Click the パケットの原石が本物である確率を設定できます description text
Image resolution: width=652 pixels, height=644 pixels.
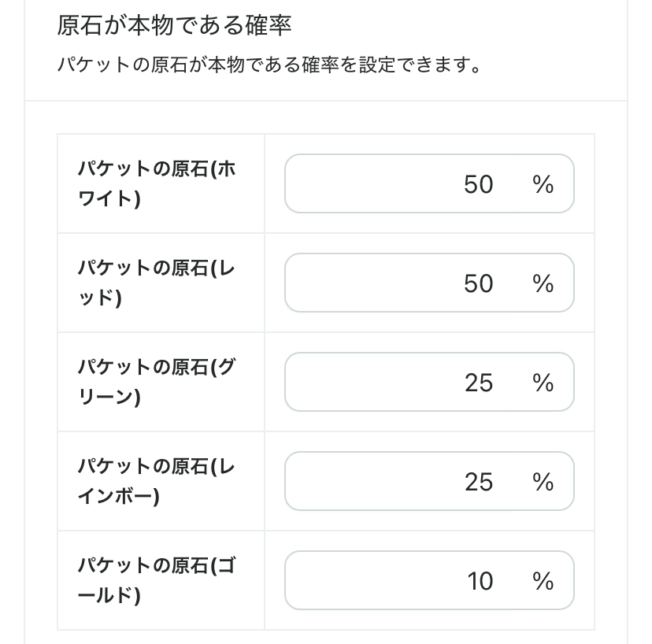[x=269, y=64]
